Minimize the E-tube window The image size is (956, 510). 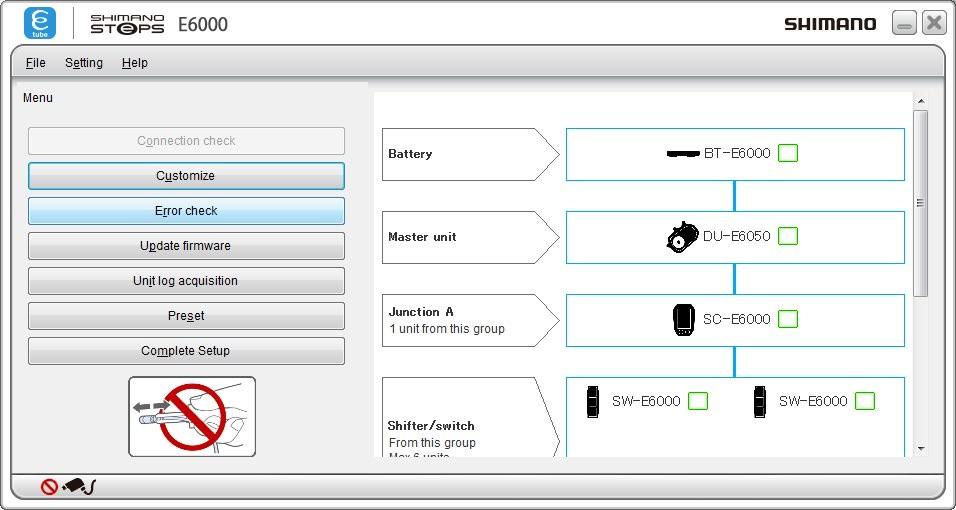pos(904,23)
